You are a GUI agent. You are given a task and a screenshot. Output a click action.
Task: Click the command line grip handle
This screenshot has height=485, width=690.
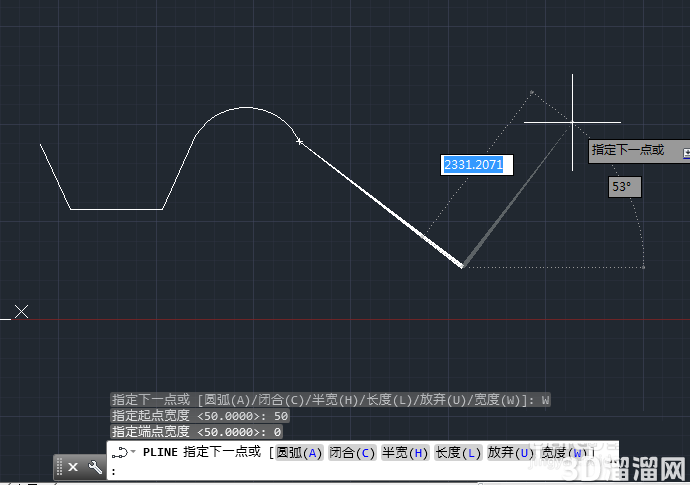[x=59, y=467]
